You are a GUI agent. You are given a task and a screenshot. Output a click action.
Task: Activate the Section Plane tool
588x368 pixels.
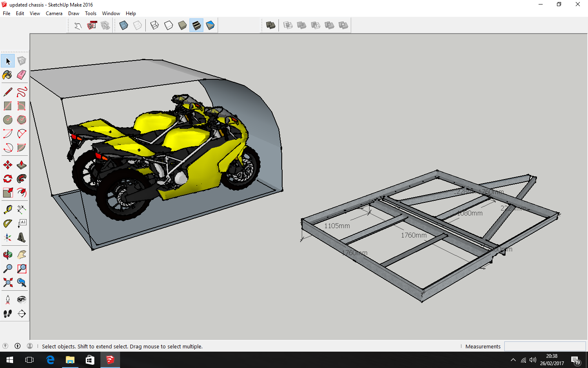[x=22, y=314]
